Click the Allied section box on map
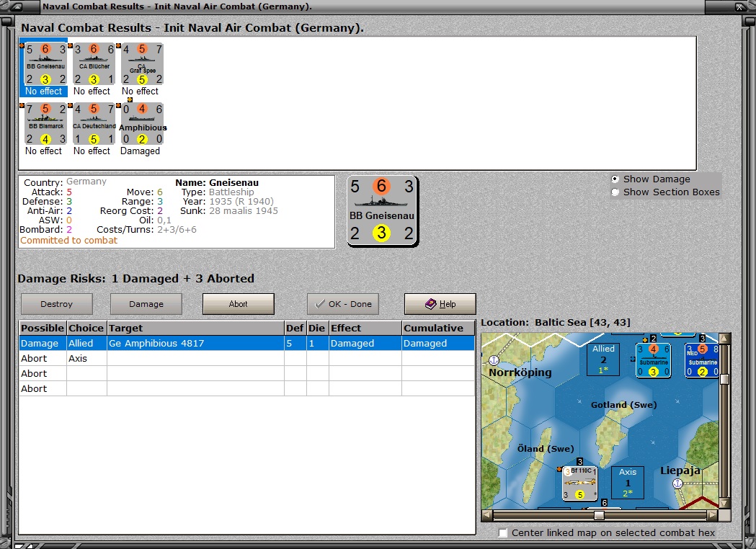 (x=603, y=359)
